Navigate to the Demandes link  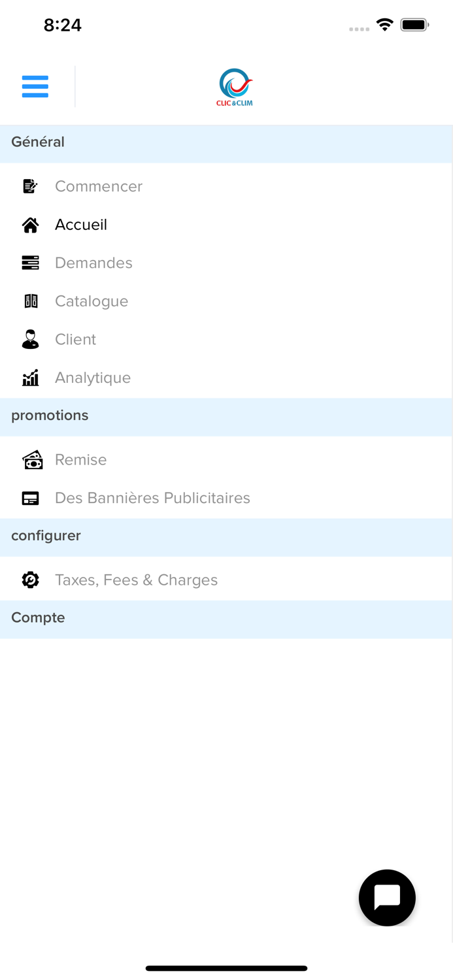(x=93, y=263)
